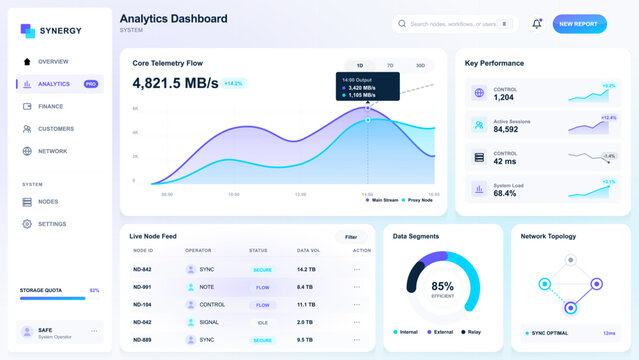Open actions menu for ND-104
This screenshot has width=639, height=360.
pos(357,305)
